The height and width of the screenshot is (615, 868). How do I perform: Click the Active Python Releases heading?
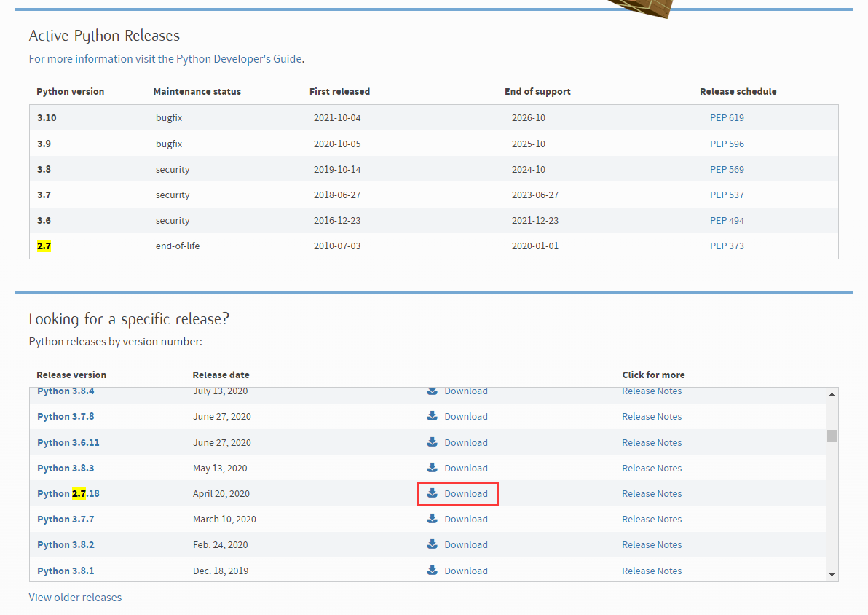coord(104,36)
